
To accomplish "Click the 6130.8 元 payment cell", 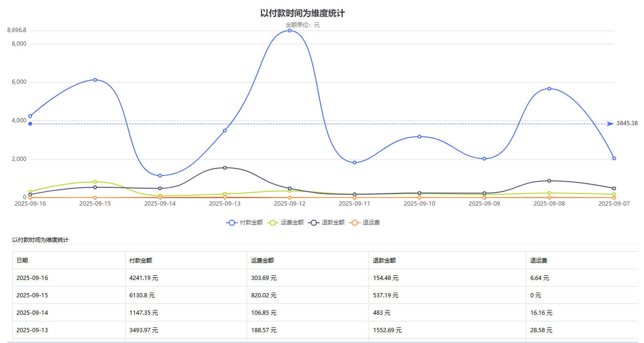I will [x=142, y=295].
